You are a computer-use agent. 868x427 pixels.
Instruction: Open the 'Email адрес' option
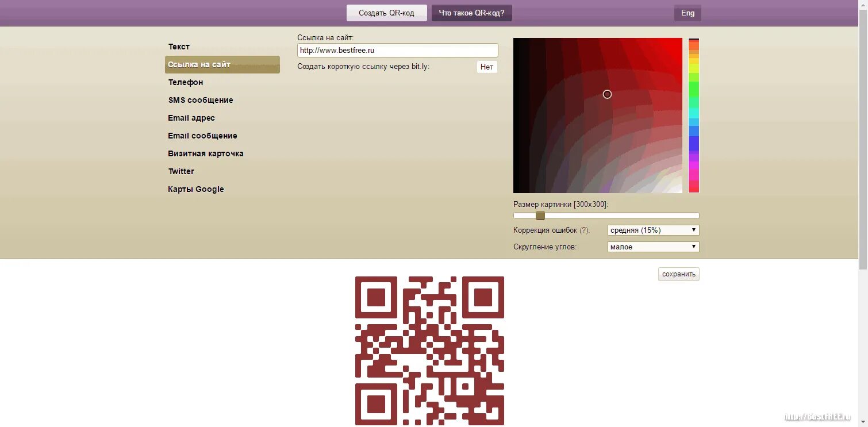point(191,118)
